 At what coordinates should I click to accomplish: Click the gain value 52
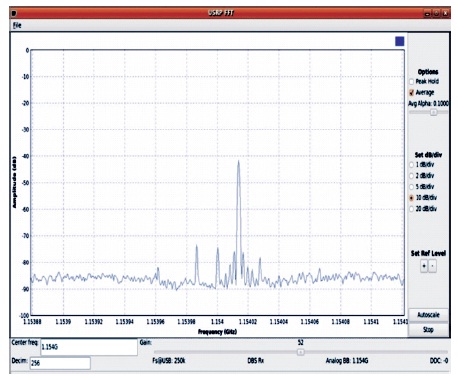coord(300,342)
